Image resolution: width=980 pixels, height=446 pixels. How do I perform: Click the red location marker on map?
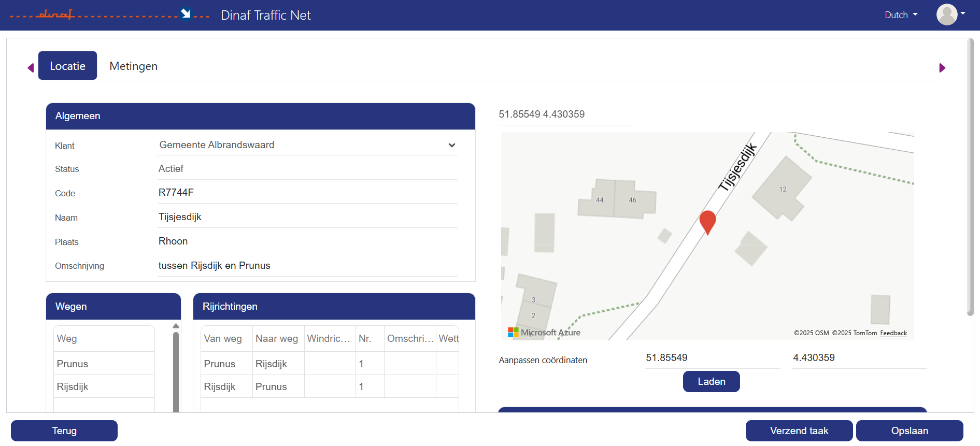(x=707, y=222)
